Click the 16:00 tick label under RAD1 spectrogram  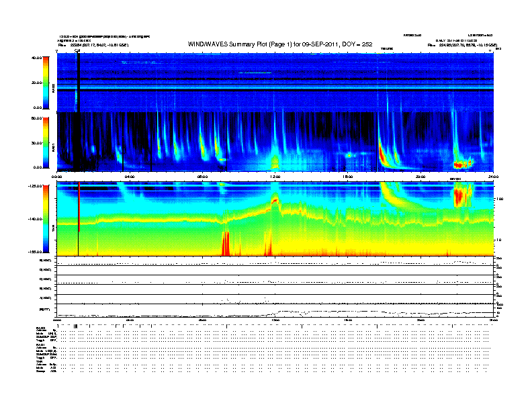coord(348,177)
